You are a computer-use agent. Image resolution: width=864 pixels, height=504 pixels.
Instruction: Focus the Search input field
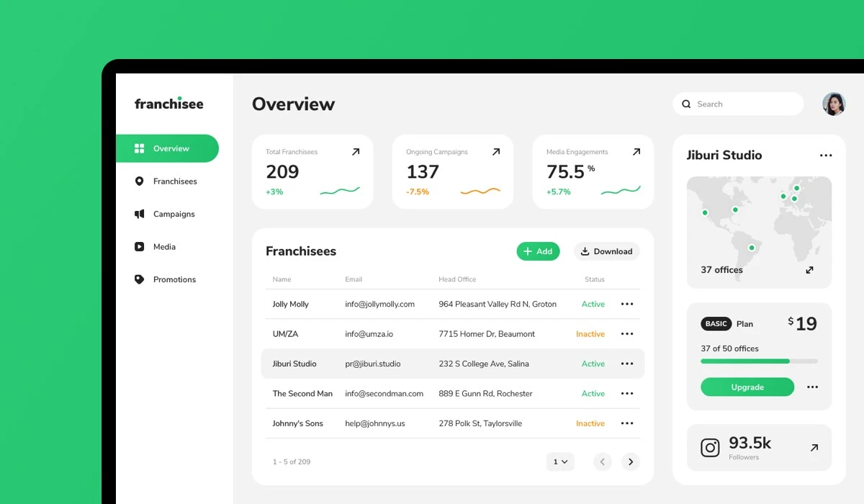point(738,104)
